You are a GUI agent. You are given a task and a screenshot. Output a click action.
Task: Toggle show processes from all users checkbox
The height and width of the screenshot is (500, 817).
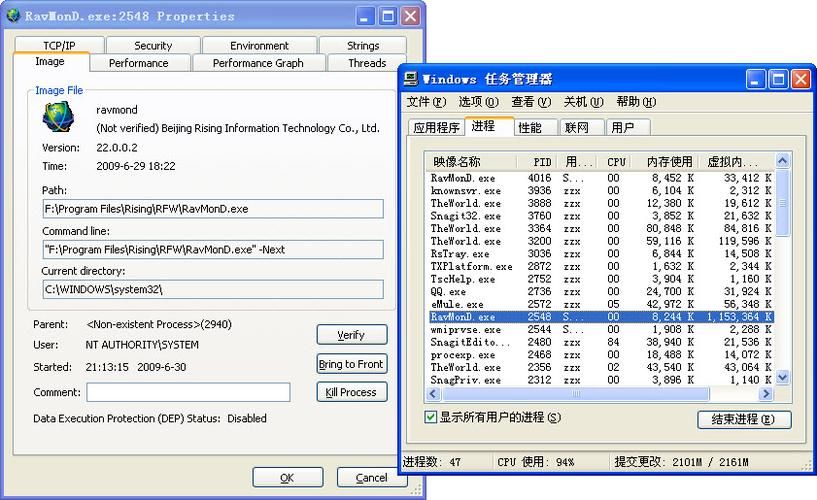[430, 417]
